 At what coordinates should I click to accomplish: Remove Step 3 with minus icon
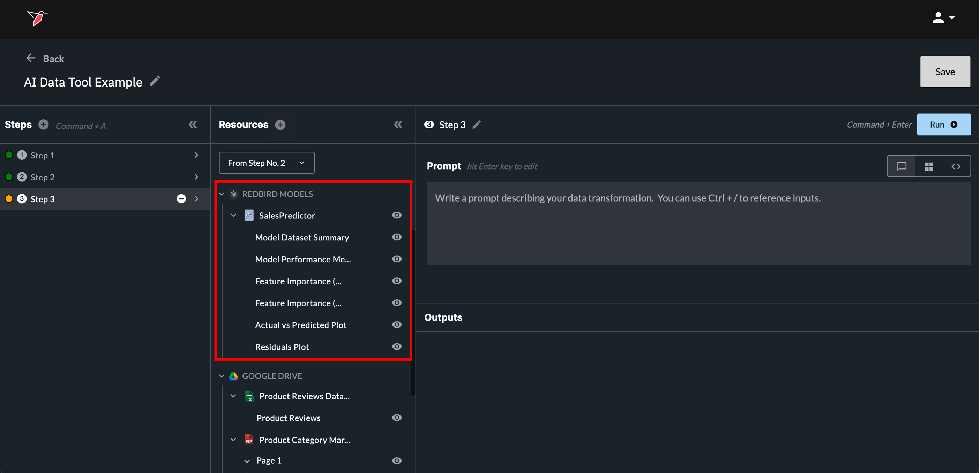(181, 199)
